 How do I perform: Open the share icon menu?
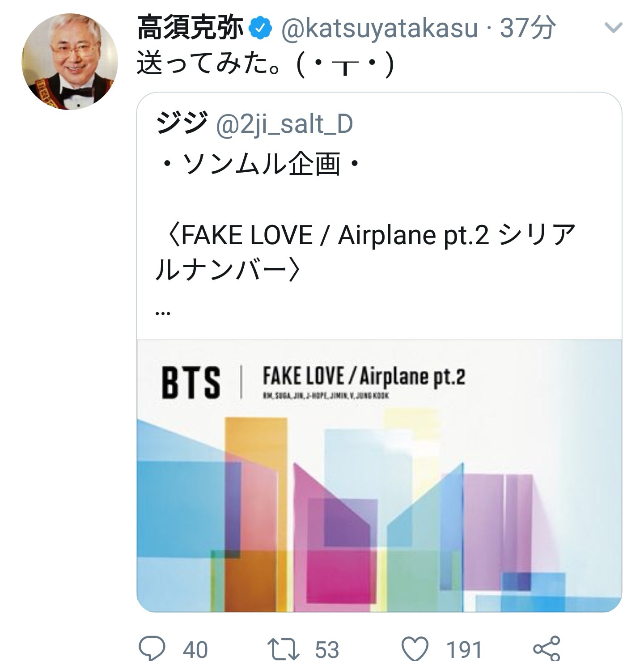pos(547,648)
